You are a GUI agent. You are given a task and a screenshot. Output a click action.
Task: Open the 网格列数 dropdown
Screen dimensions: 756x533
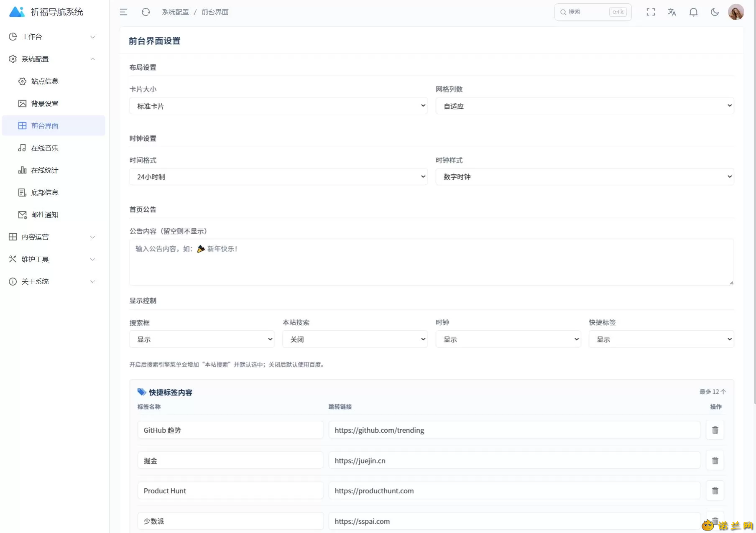coord(585,106)
